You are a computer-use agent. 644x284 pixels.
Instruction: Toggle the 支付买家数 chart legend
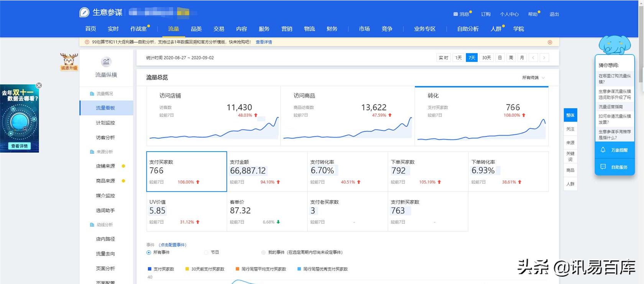(161, 269)
